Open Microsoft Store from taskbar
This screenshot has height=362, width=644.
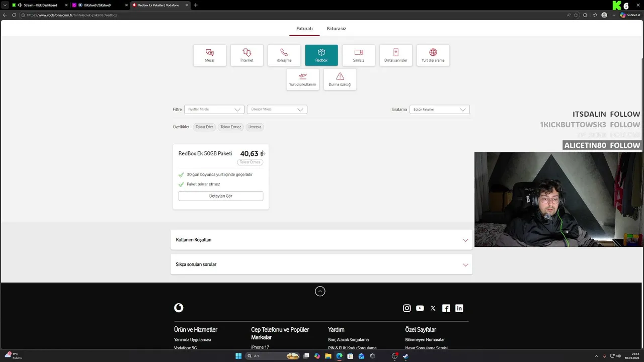350,356
